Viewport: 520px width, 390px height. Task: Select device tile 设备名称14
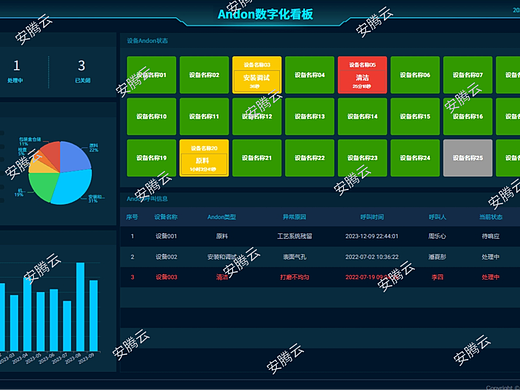tap(362, 116)
